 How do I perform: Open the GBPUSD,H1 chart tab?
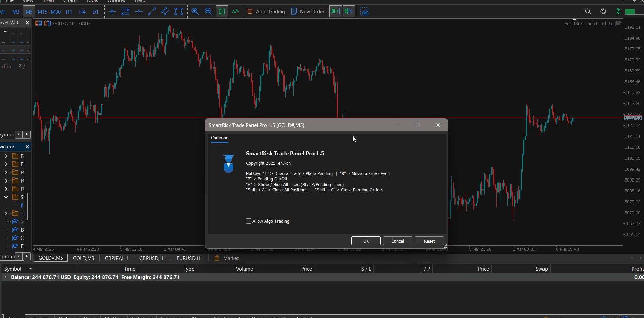(x=152, y=258)
